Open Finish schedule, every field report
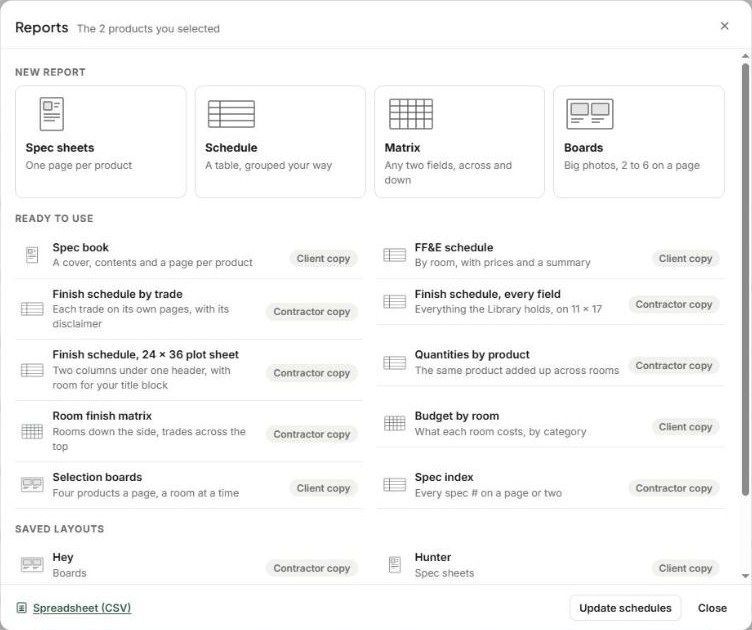 tap(551, 301)
